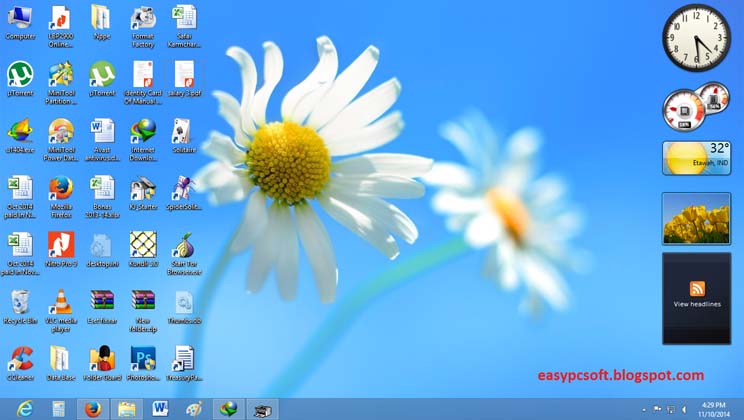The width and height of the screenshot is (744, 420).
Task: Open Internet Explorer from the taskbar
Action: coord(25,409)
